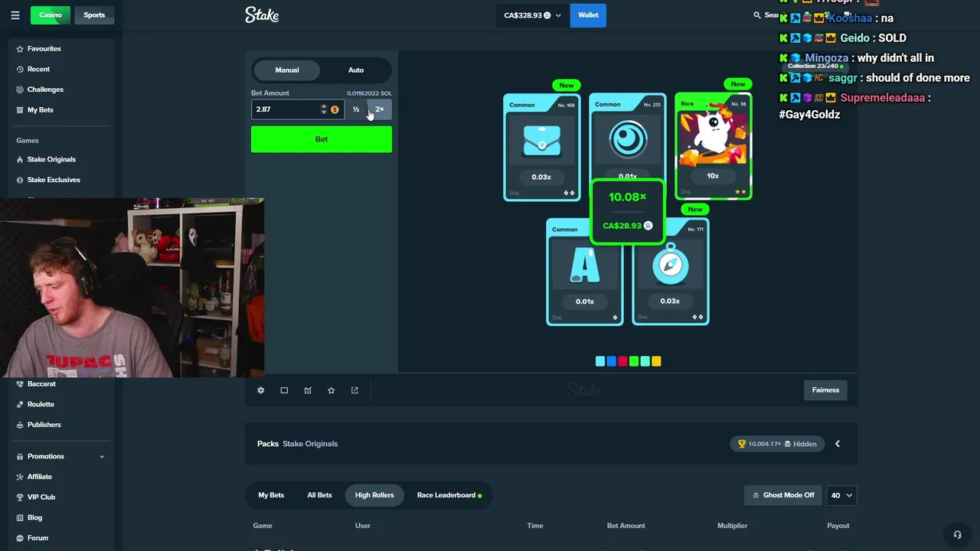Open game settings gear icon
980x551 pixels.
[x=260, y=390]
